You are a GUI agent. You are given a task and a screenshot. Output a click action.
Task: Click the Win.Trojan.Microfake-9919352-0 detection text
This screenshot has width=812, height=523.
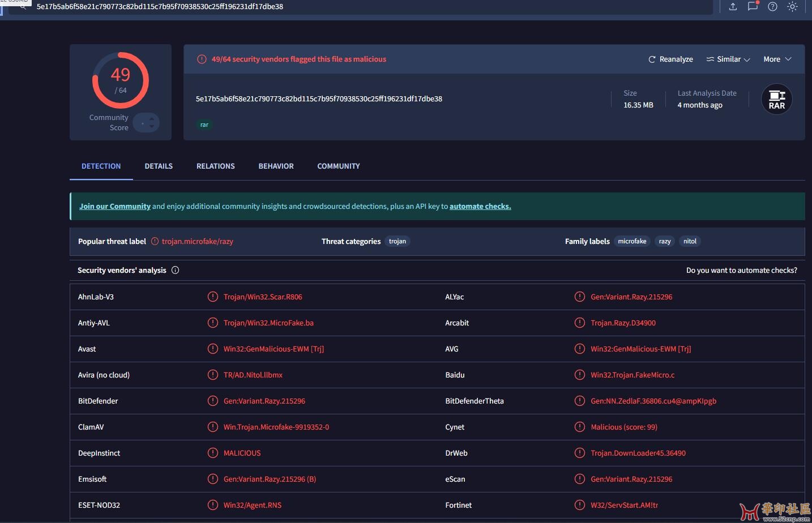click(x=276, y=427)
